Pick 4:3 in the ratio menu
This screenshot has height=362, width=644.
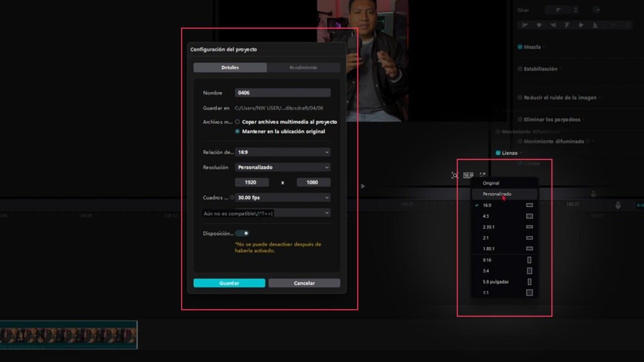[x=504, y=216]
